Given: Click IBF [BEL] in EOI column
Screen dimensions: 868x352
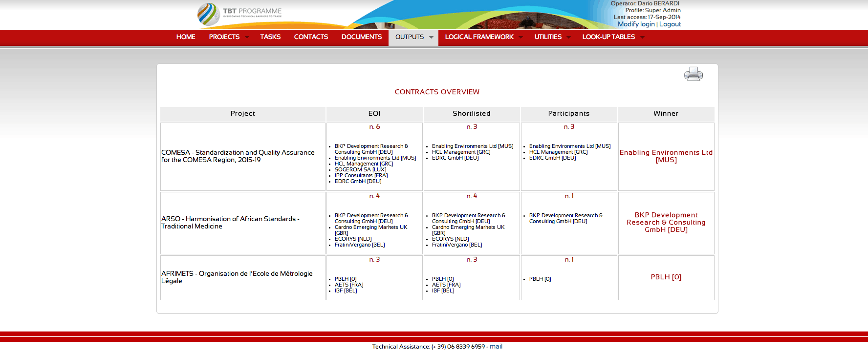Looking at the screenshot, I should 346,291.
